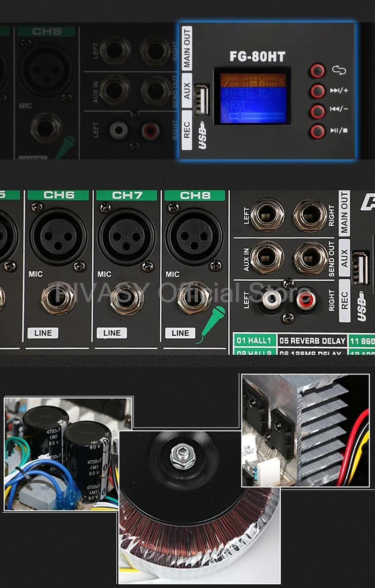
Task: Click the LINE label under CH7
Action: [x=112, y=333]
